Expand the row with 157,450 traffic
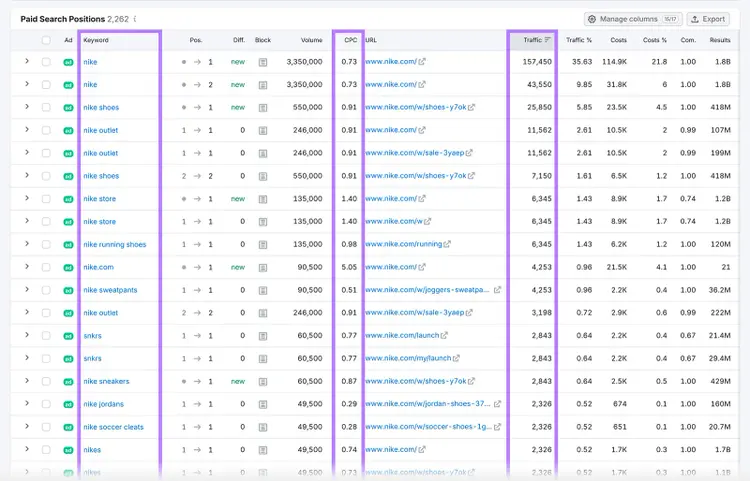 click(x=27, y=61)
